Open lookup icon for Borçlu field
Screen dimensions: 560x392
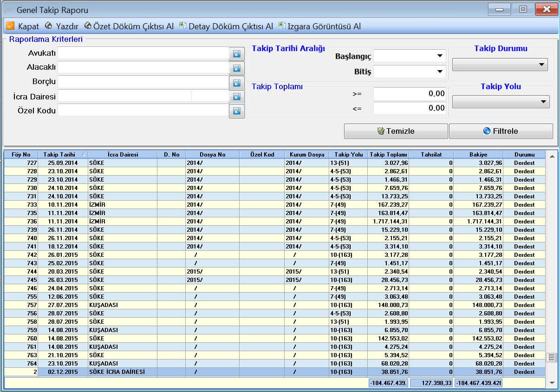tap(237, 83)
